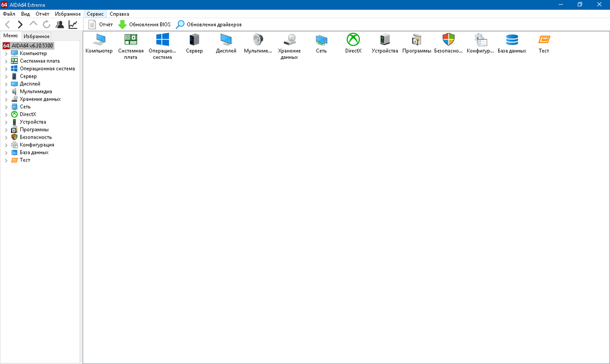Go up one level with the up arrow
610x364 pixels.
tap(34, 24)
